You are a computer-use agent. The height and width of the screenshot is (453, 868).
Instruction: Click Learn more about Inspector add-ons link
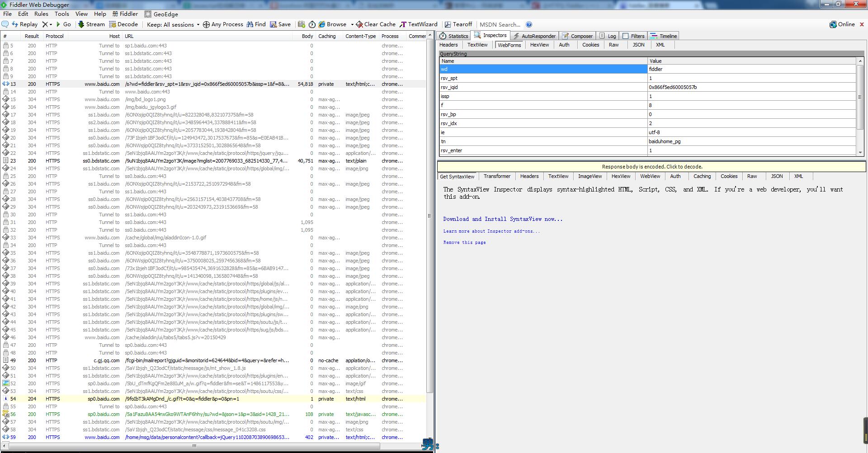pyautogui.click(x=491, y=231)
